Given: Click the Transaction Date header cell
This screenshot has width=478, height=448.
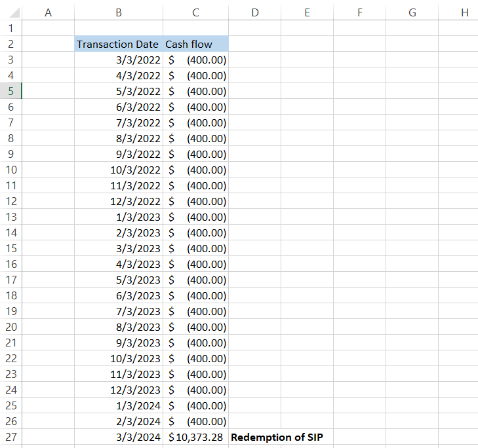Looking at the screenshot, I should [x=118, y=44].
